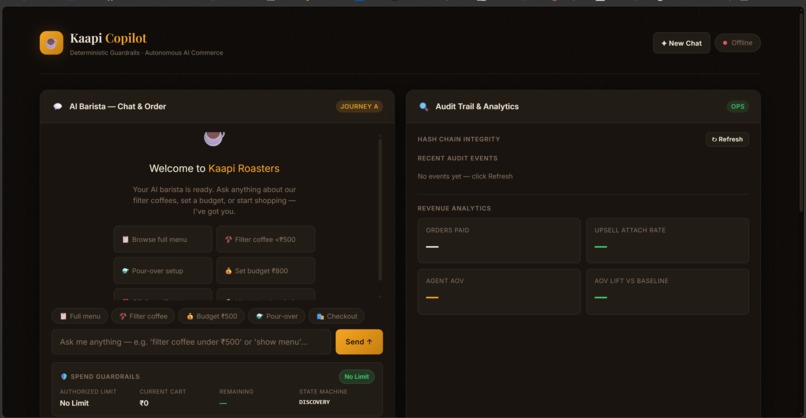Click the Filter coffee quick chip

click(143, 316)
